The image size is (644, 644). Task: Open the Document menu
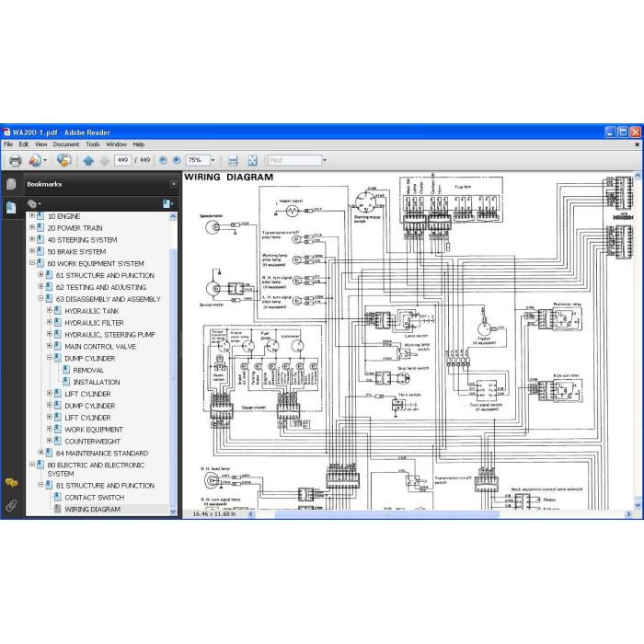click(66, 144)
